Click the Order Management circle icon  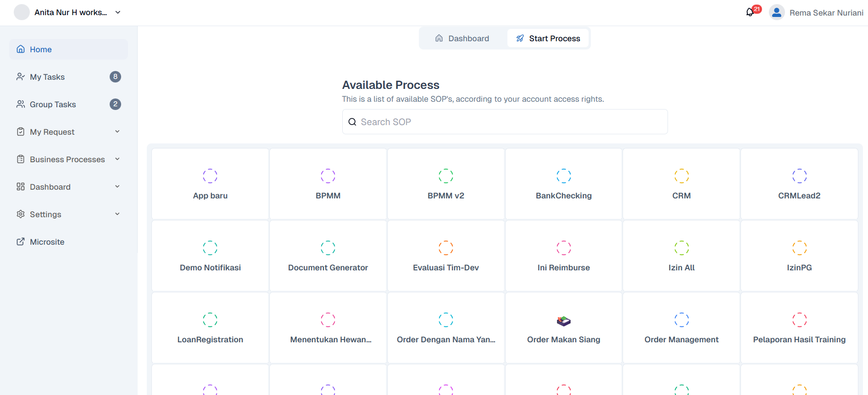point(682,320)
